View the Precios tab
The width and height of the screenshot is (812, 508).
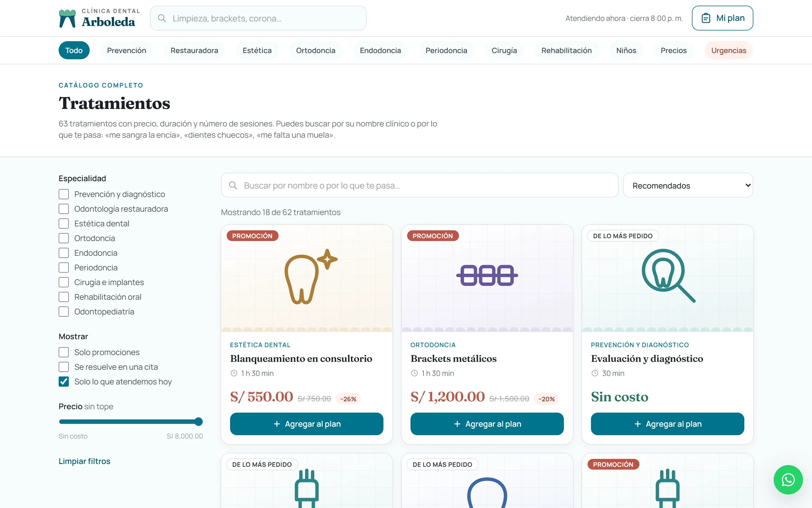tap(674, 51)
